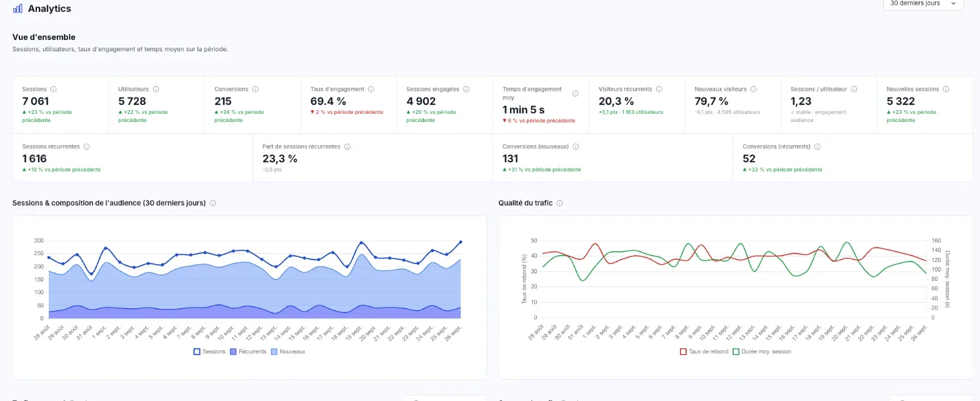Image resolution: width=980 pixels, height=401 pixels.
Task: Click the info icon next to Nouveaux visiteurs
Action: (x=754, y=89)
